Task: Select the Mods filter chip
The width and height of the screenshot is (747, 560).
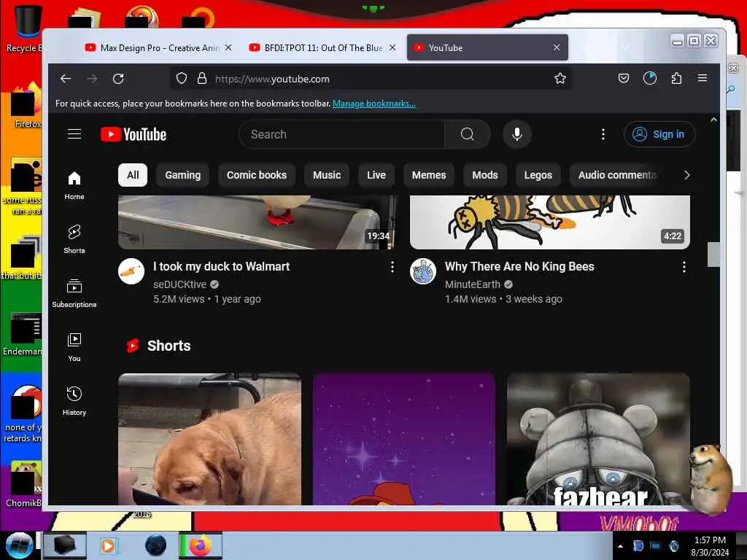Action: (x=485, y=175)
